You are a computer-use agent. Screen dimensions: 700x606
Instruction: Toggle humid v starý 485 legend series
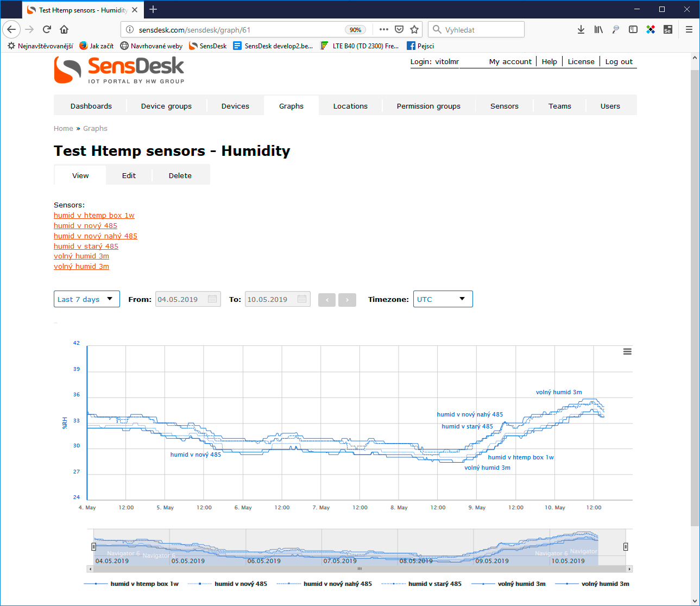[421, 584]
